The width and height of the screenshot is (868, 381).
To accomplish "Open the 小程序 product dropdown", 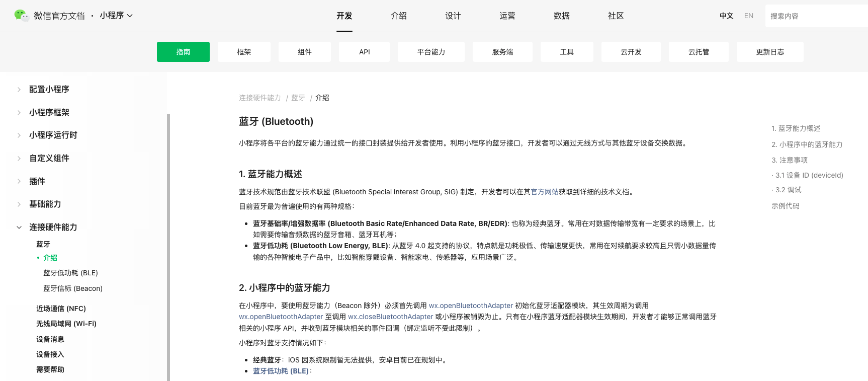I will [116, 16].
